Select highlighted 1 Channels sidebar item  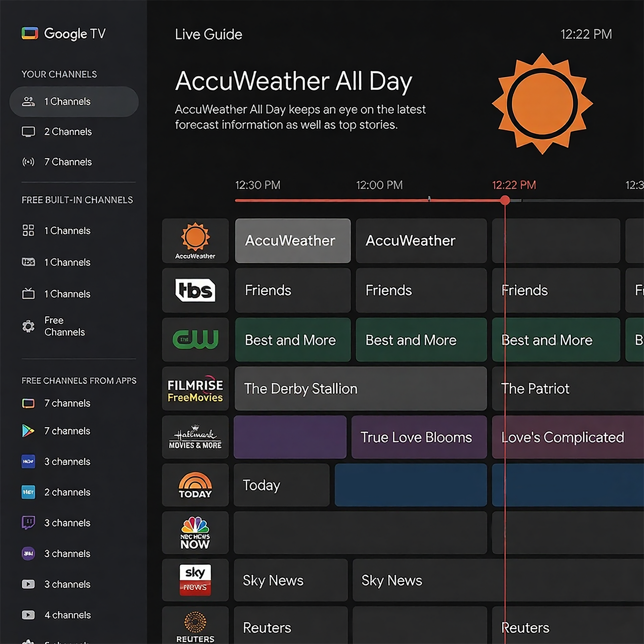74,102
